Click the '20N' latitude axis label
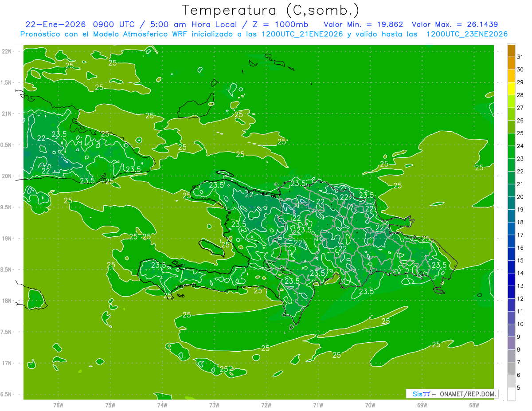 pyautogui.click(x=7, y=176)
